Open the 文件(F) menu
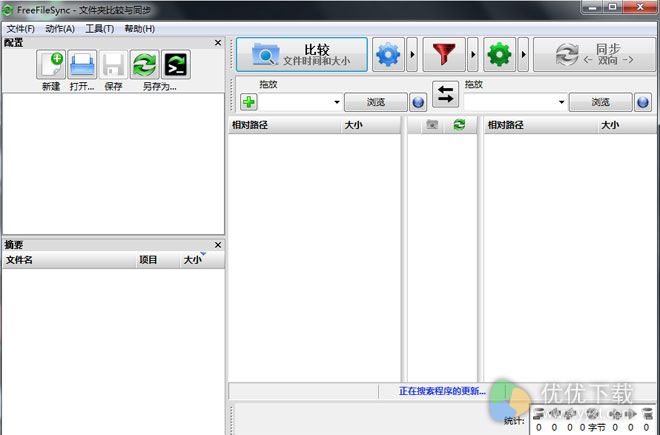 coord(21,29)
